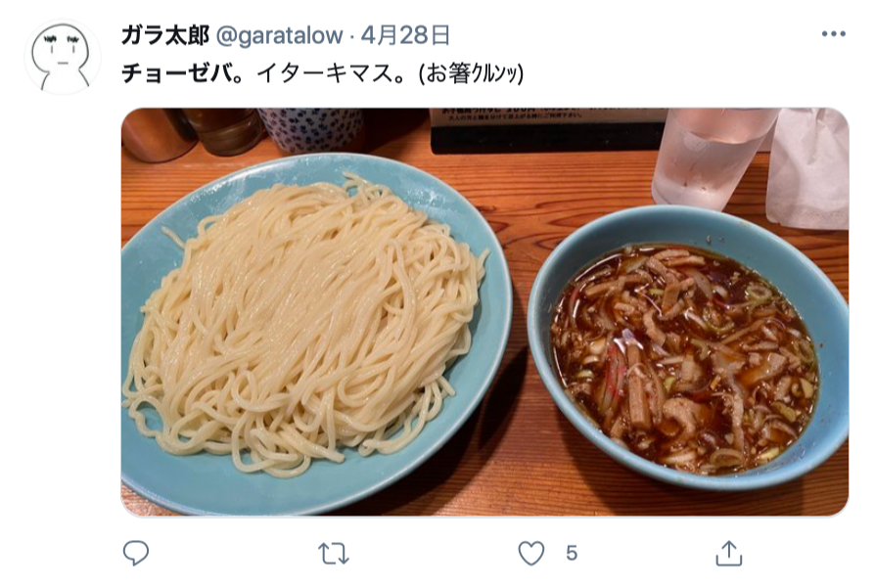Open the ガラ太郎 profile avatar
Screen dimensions: 875x588
(63, 57)
